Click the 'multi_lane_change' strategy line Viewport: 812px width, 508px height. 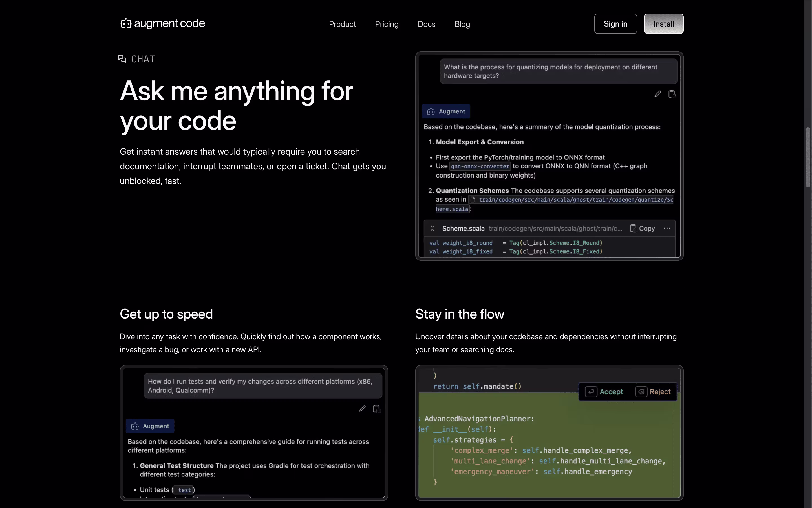[558, 461]
